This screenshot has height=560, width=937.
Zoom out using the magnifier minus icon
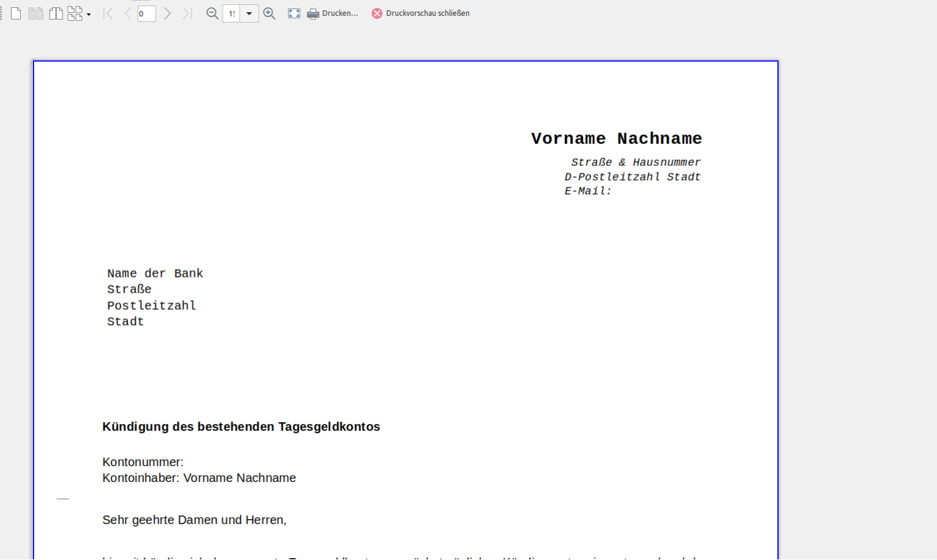(212, 13)
